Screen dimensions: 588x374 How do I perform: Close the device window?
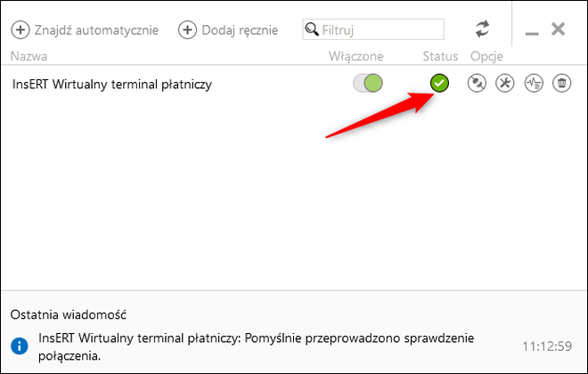click(x=559, y=29)
